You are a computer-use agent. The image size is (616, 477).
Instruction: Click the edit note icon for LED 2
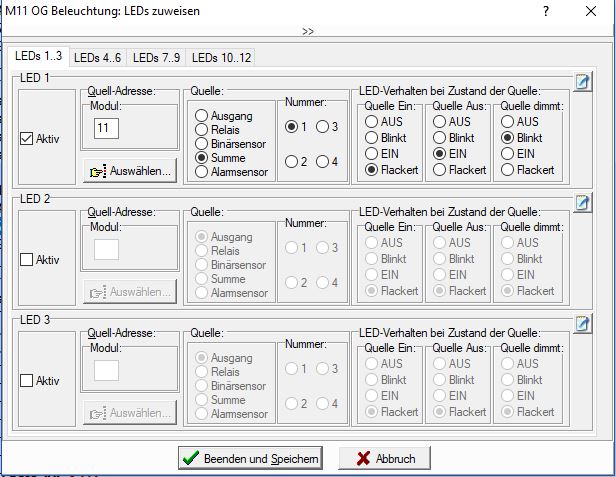583,203
